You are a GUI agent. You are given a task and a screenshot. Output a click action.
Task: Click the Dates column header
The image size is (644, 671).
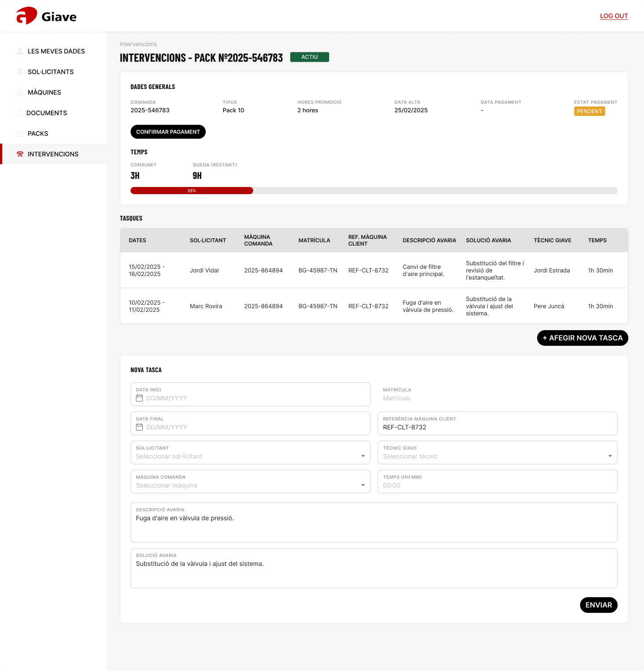click(x=137, y=240)
